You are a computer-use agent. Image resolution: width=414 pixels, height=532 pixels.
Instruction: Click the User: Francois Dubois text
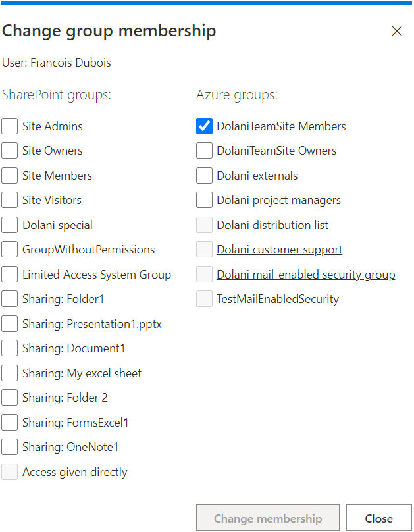point(57,63)
